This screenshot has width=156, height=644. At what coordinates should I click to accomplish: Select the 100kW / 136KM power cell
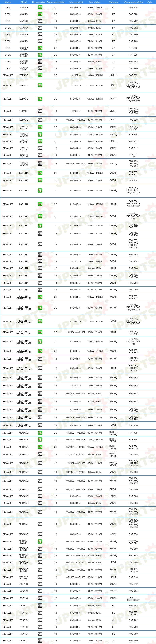(95, 75)
